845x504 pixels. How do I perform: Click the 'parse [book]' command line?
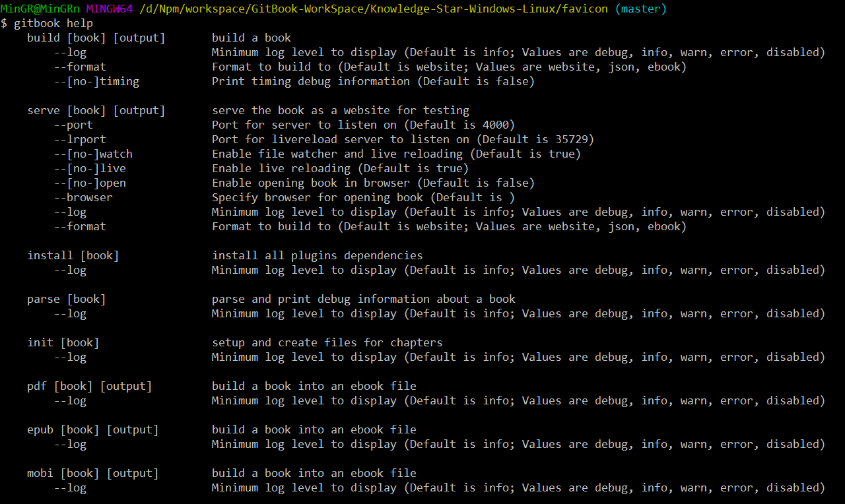(x=66, y=299)
